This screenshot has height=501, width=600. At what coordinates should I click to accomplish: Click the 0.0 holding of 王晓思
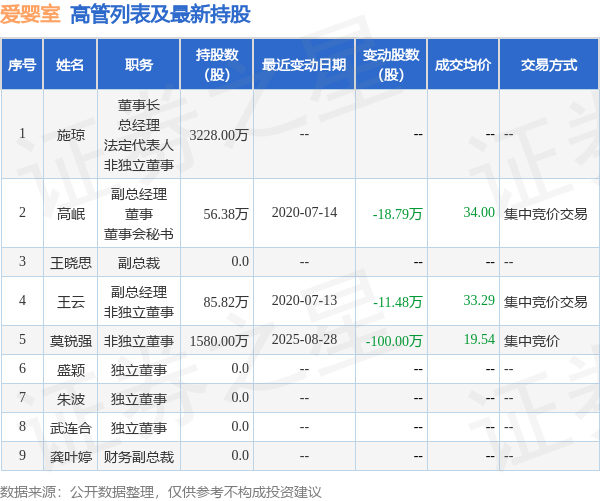(x=240, y=261)
